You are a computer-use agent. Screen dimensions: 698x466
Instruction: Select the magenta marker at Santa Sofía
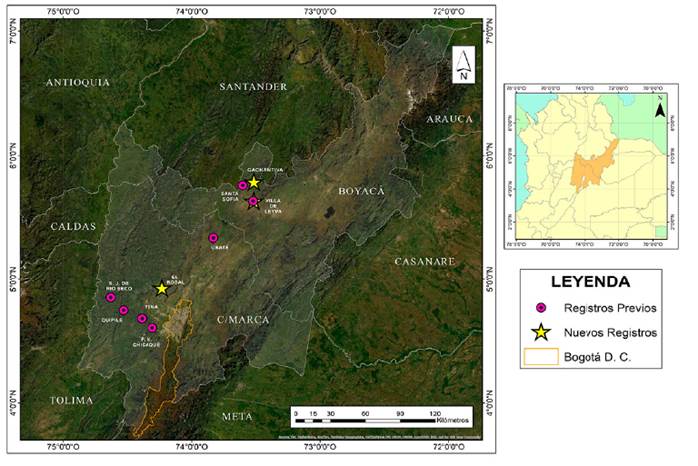coord(242,185)
